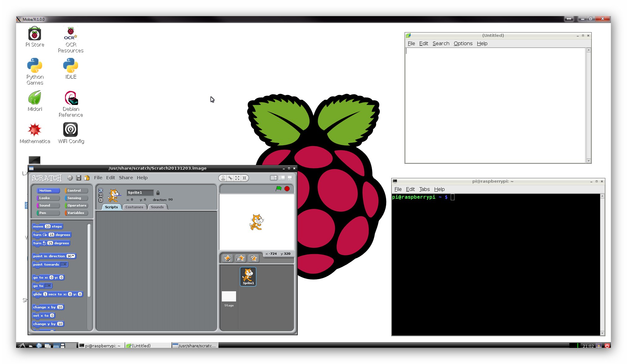627x364 pixels.
Task: Open the Scratch Edit menu
Action: pyautogui.click(x=111, y=178)
